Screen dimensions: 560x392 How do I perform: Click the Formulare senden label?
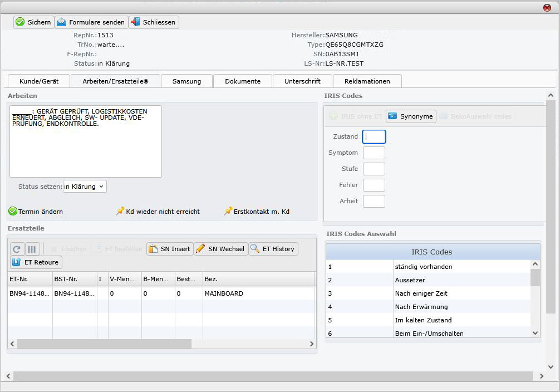pyautogui.click(x=97, y=22)
